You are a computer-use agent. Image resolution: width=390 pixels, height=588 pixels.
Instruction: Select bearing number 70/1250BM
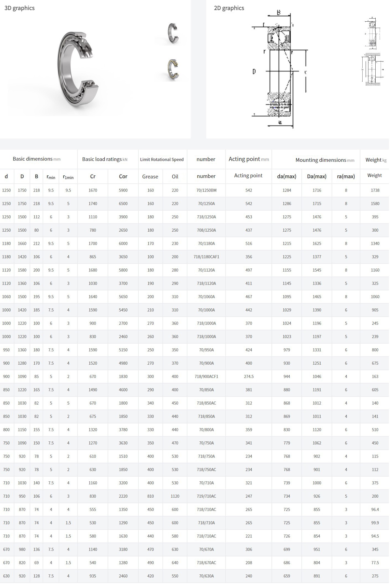pos(206,190)
